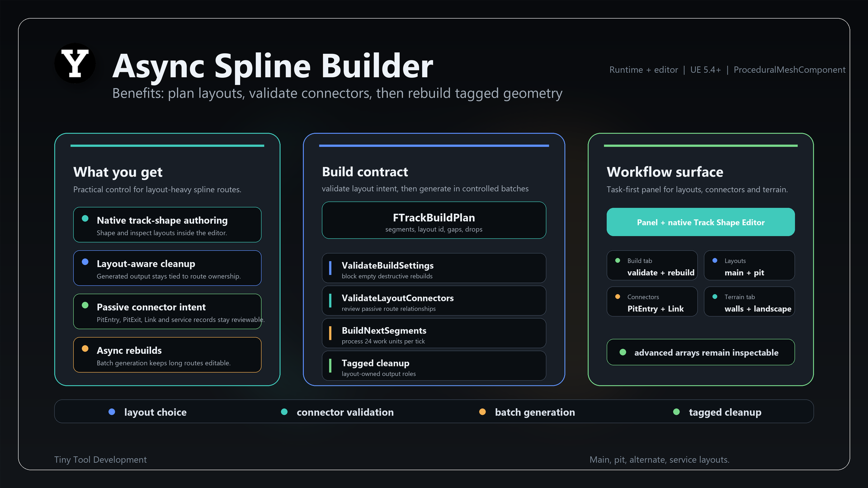
Task: Open the Layouts main + pit tile
Action: coord(749,265)
